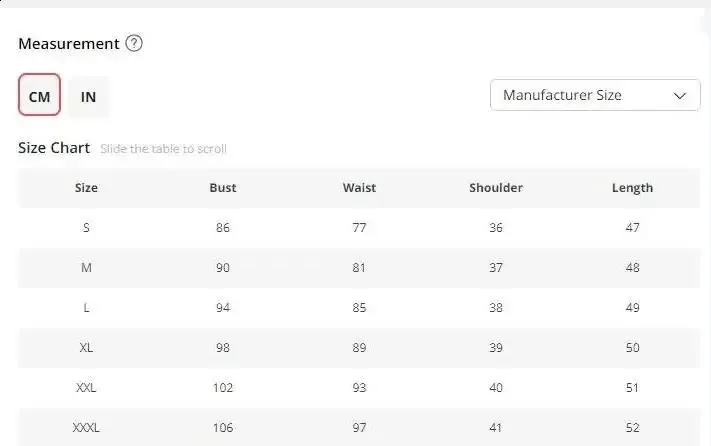This screenshot has height=446, width=711.
Task: Switch measurements to IN units
Action: [89, 96]
